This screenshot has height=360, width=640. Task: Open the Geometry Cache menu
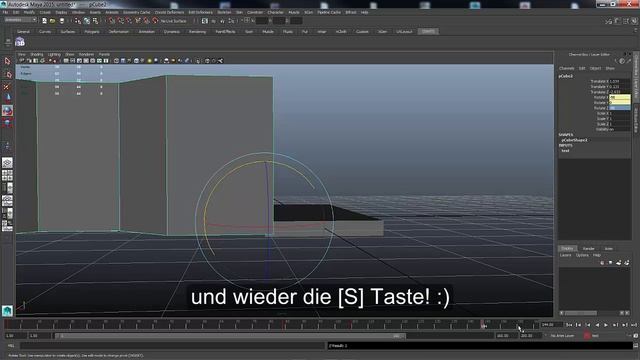[x=137, y=12]
